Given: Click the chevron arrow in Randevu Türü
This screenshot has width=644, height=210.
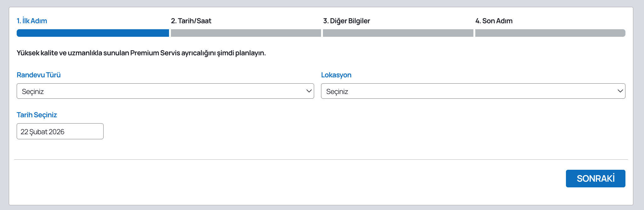Looking at the screenshot, I should [x=309, y=91].
